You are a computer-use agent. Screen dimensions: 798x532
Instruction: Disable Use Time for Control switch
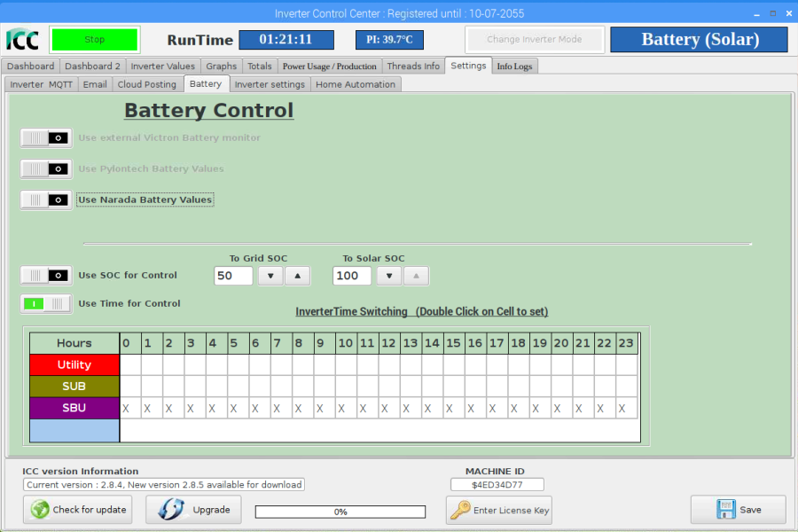pyautogui.click(x=46, y=304)
